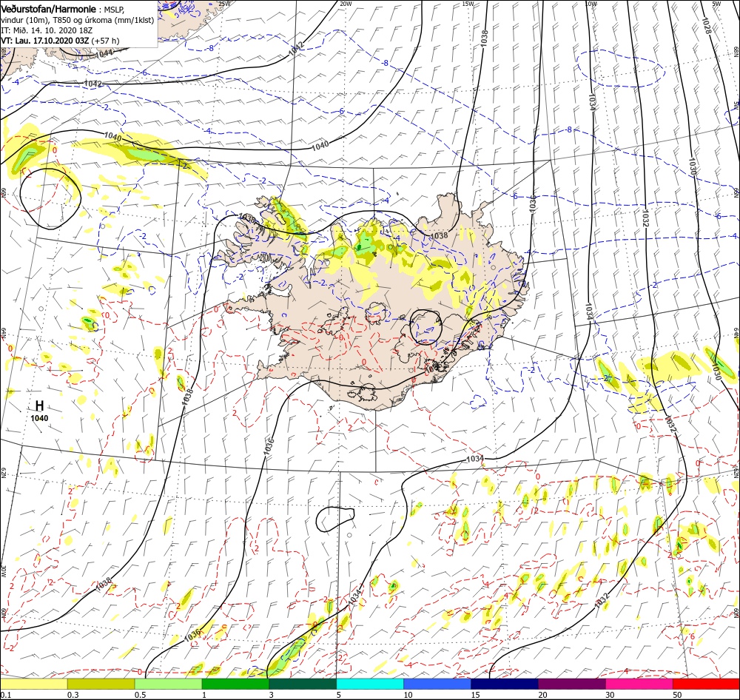Click the '25W' longitude label
Image resolution: width=740 pixels, height=700 pixels.
click(225, 4)
